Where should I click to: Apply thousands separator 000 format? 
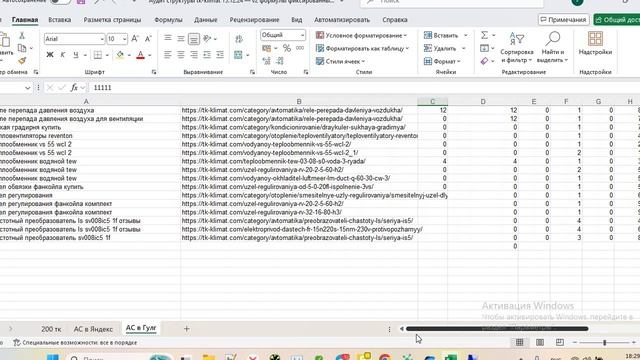(300, 48)
